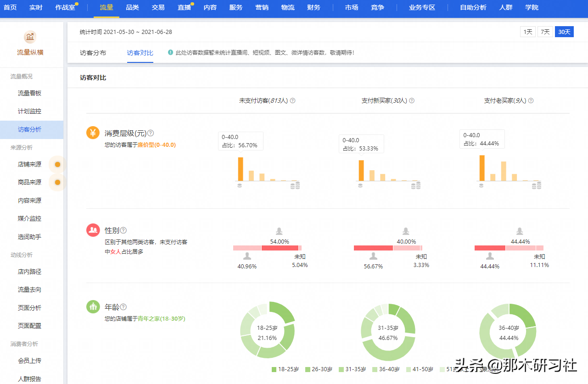Open the 交易 top menu
Viewport: 588px width, 384px height.
point(158,8)
